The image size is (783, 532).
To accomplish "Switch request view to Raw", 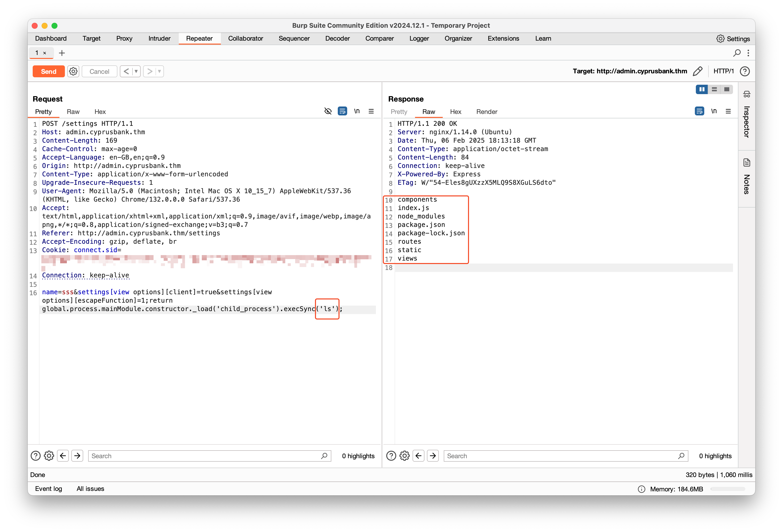I will [x=73, y=111].
